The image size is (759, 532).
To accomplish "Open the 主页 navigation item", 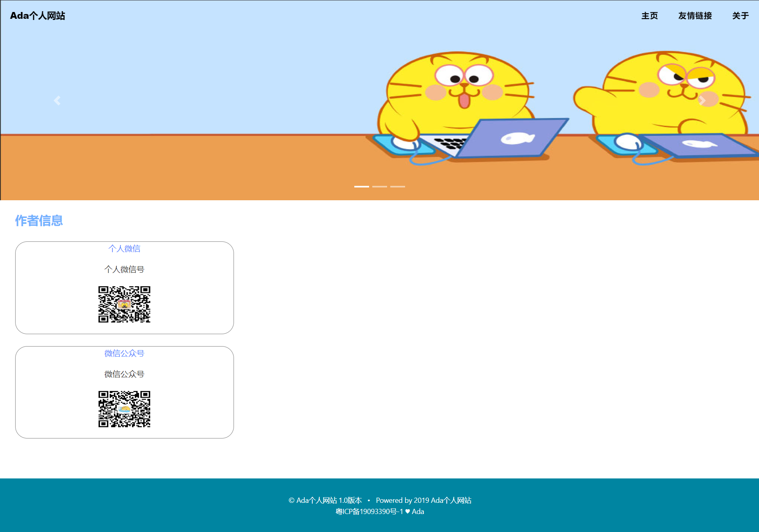I will click(649, 16).
